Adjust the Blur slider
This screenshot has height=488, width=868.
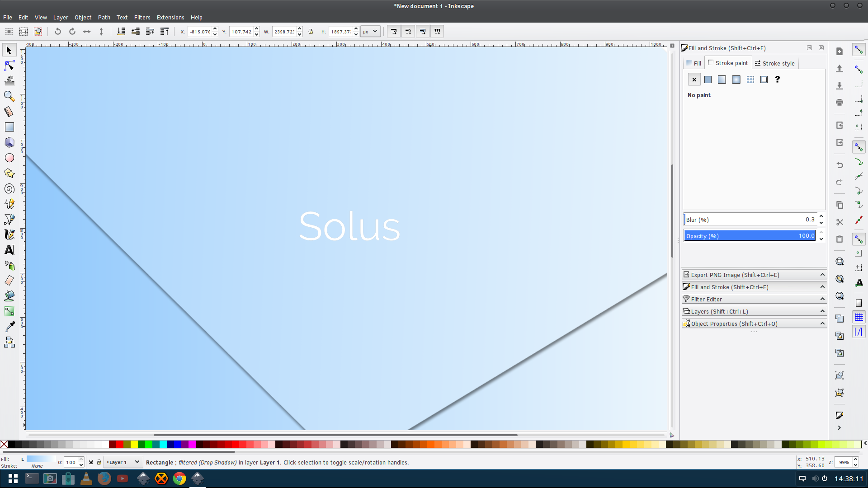tap(750, 220)
